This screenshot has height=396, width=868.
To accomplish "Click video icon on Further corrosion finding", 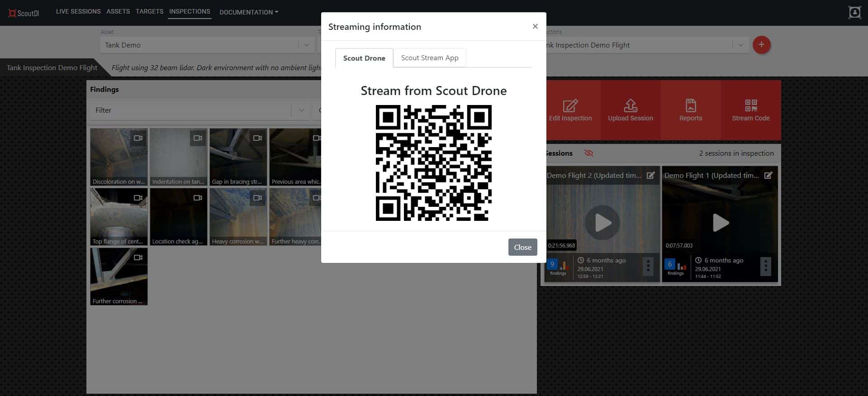I will 138,258.
